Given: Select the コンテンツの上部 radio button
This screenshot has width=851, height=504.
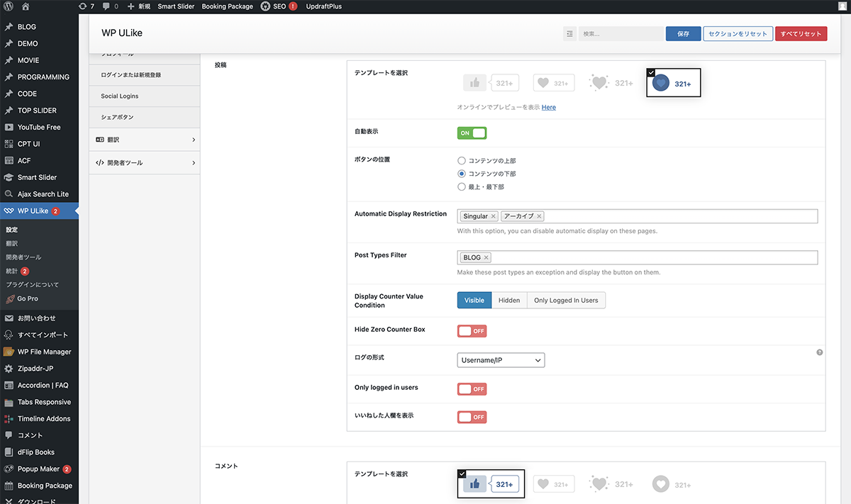Looking at the screenshot, I should pyautogui.click(x=462, y=161).
